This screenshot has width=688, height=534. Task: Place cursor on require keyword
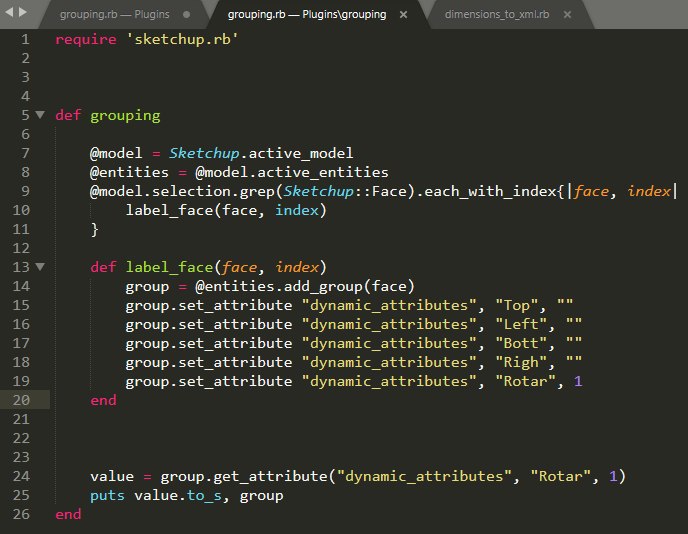(x=86, y=40)
